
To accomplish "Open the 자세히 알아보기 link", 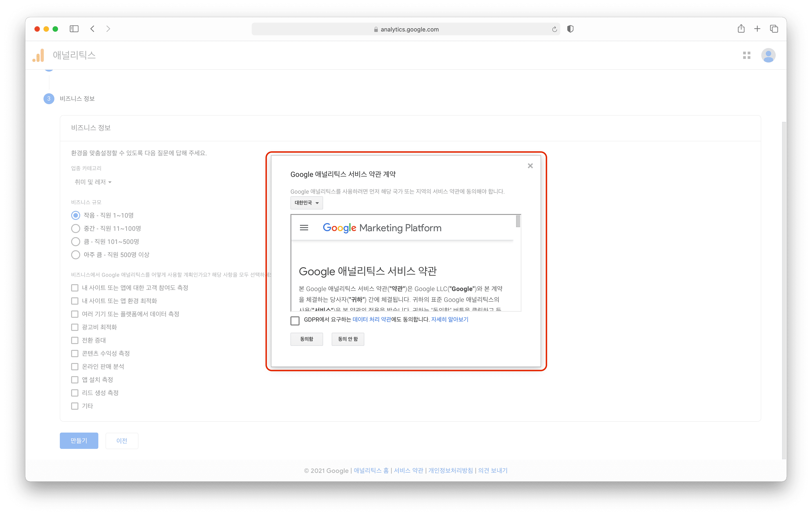I will [x=449, y=320].
